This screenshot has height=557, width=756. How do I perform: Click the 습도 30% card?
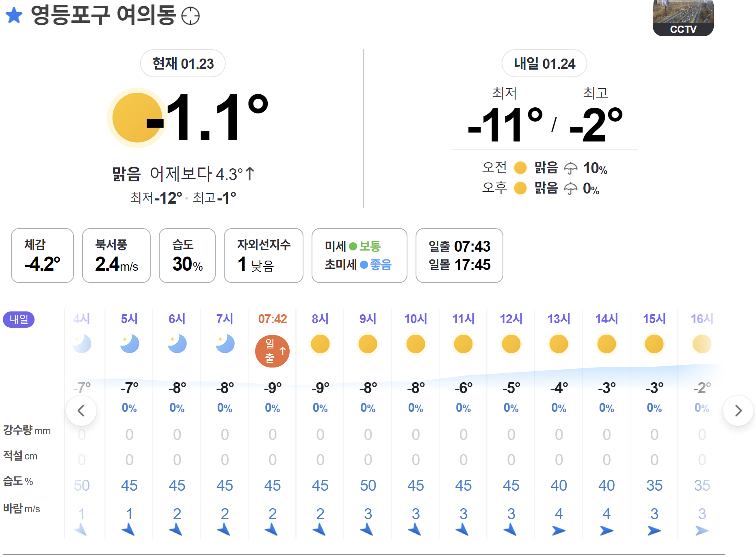click(187, 255)
